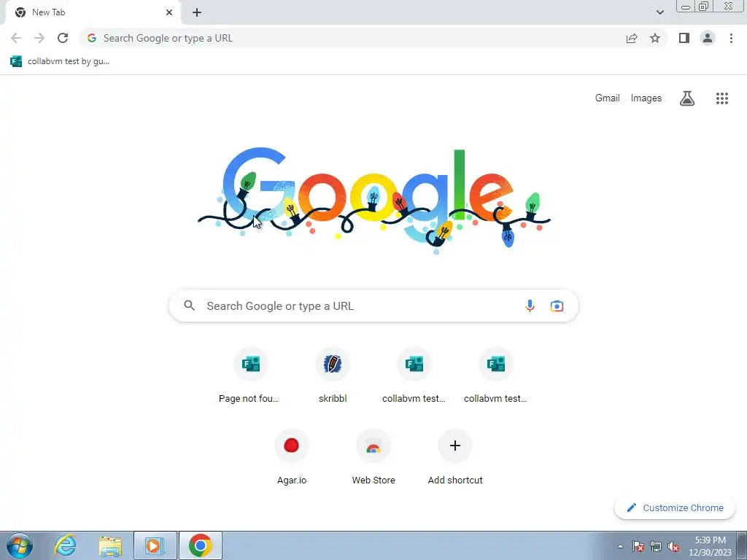The width and height of the screenshot is (747, 560).
Task: Click Add shortcut plus tile
Action: pos(455,458)
